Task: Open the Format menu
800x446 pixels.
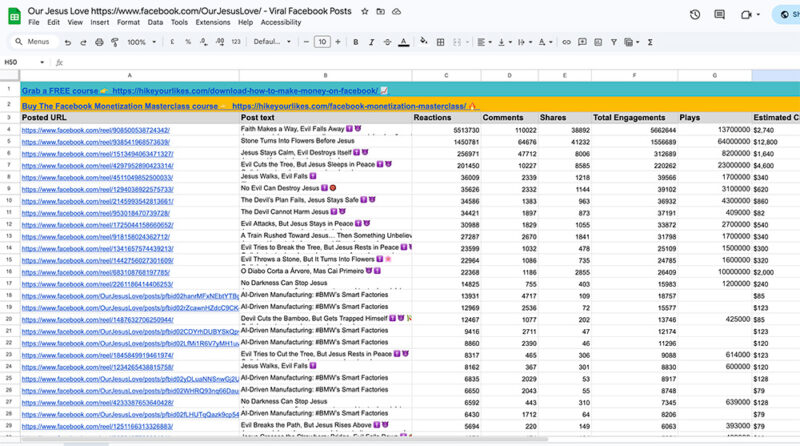Action: (x=128, y=22)
